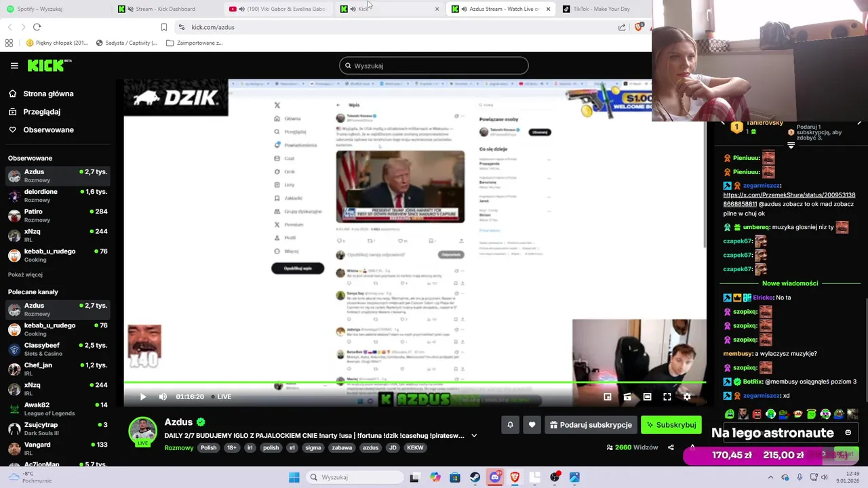The width and height of the screenshot is (868, 488).
Task: Open Patiro channel in followed list
Action: coord(58,216)
